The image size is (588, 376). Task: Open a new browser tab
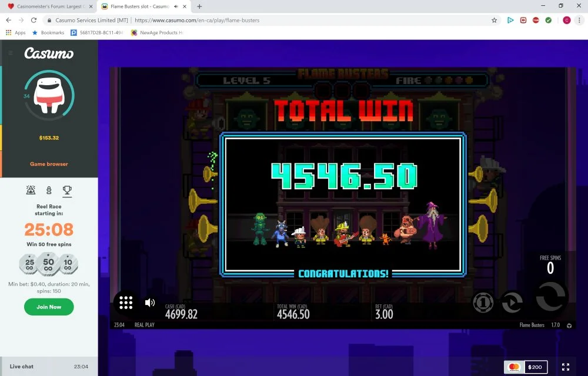coord(199,6)
